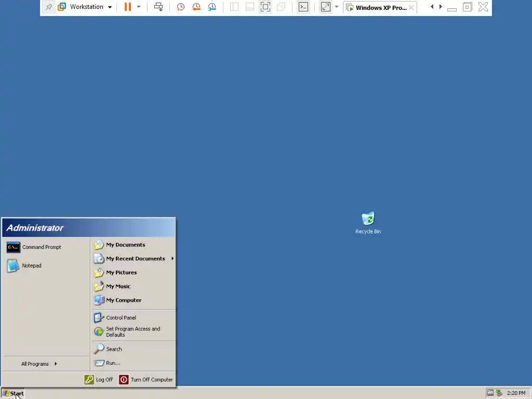532x399 pixels.
Task: Open the console view icon
Action: point(303,7)
